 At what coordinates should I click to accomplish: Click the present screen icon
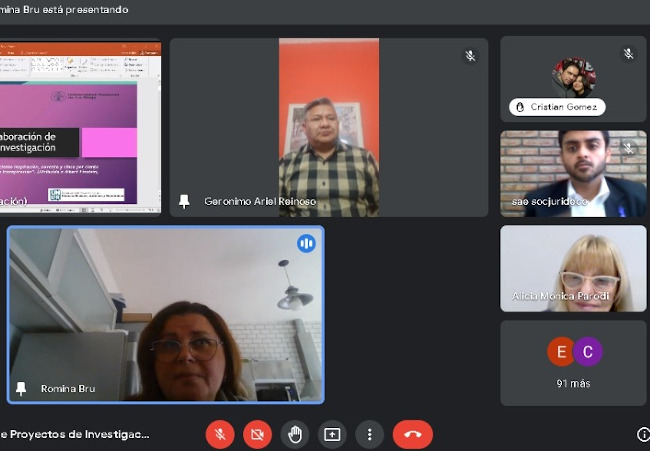click(x=332, y=434)
